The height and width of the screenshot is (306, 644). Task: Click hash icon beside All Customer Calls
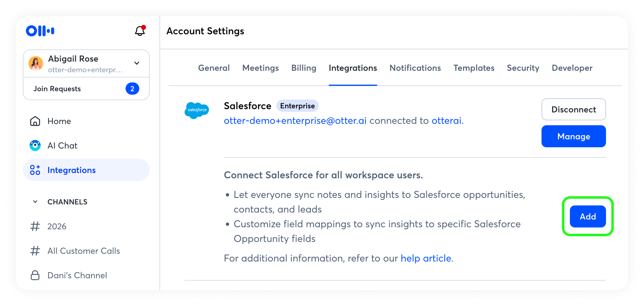coord(35,251)
